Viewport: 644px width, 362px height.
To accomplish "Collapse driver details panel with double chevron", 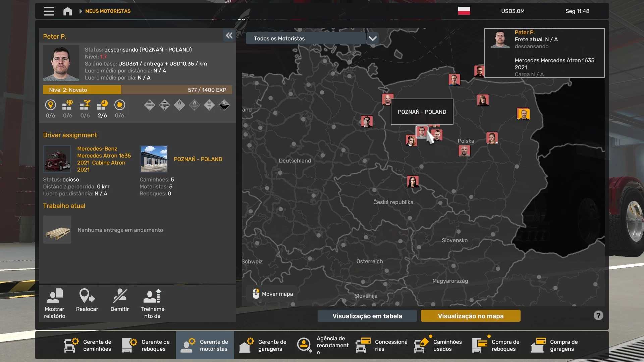I will 229,36.
